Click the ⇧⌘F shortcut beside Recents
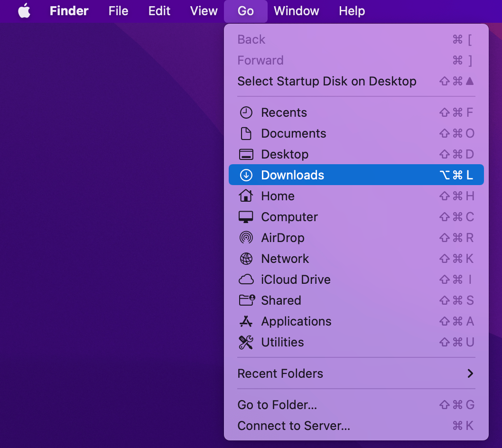The image size is (502, 448). 456,113
